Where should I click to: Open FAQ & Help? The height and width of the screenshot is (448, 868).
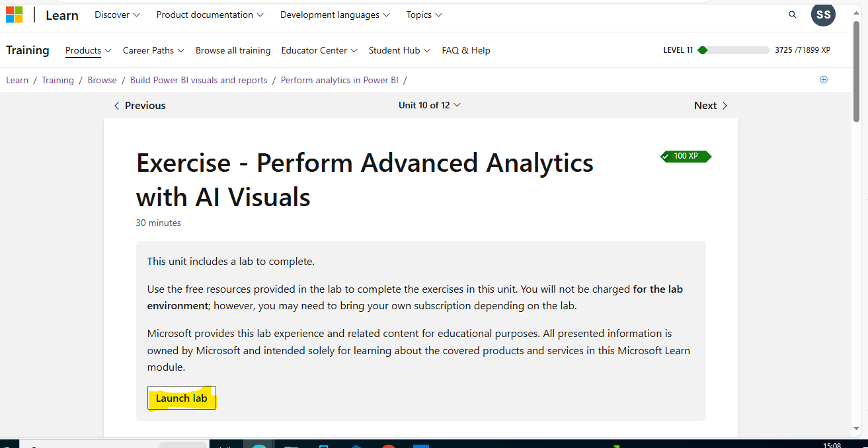466,50
